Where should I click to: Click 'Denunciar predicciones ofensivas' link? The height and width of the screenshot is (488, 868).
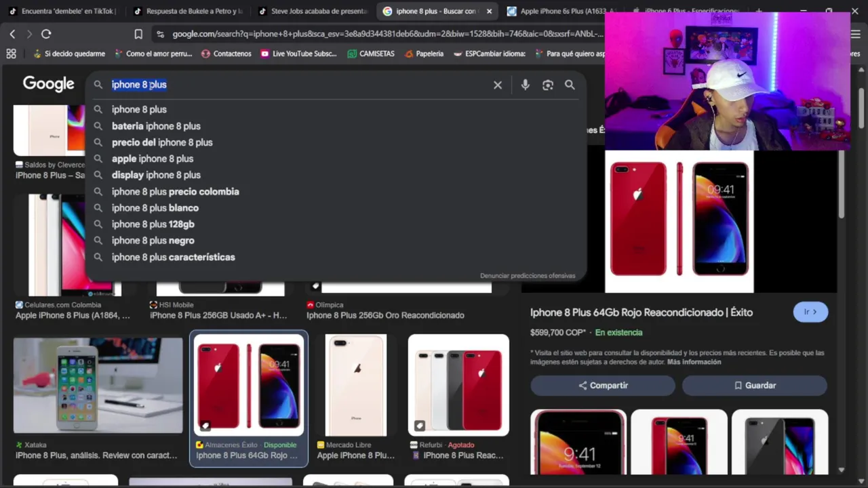(528, 276)
